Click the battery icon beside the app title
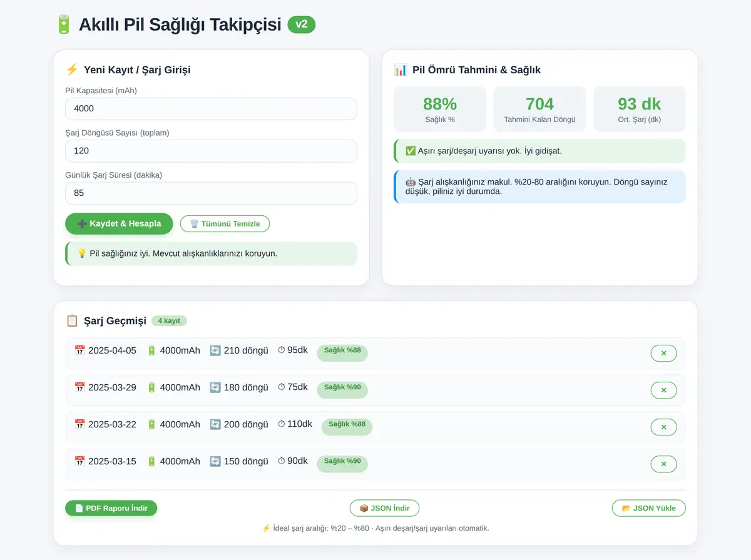 pos(63,24)
